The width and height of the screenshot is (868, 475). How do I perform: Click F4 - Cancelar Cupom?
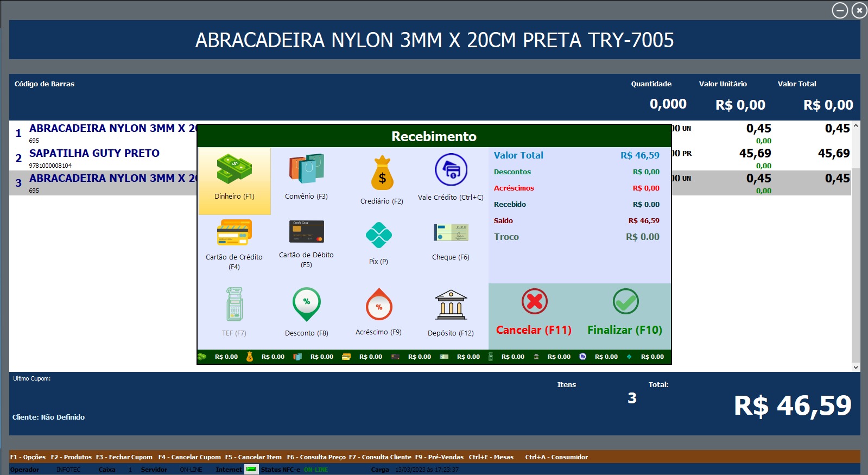[189, 457]
